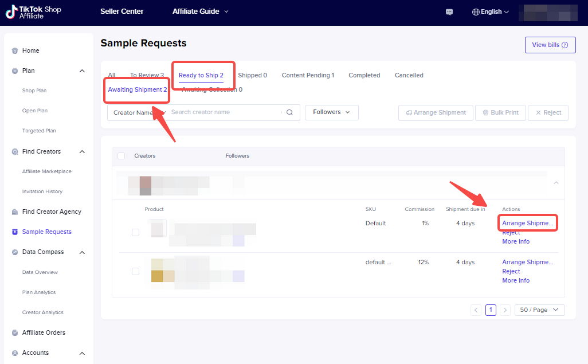The height and width of the screenshot is (364, 588).
Task: Go to the next page arrow
Action: (x=505, y=310)
